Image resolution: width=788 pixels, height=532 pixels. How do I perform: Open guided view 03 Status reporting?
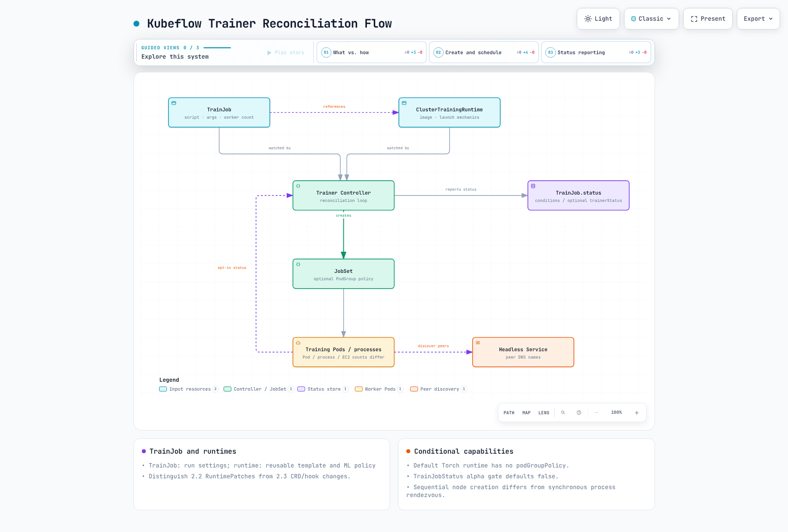[x=596, y=52]
